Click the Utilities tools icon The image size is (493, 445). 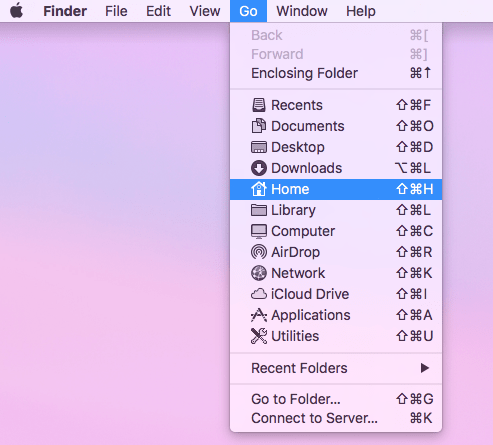coord(259,336)
